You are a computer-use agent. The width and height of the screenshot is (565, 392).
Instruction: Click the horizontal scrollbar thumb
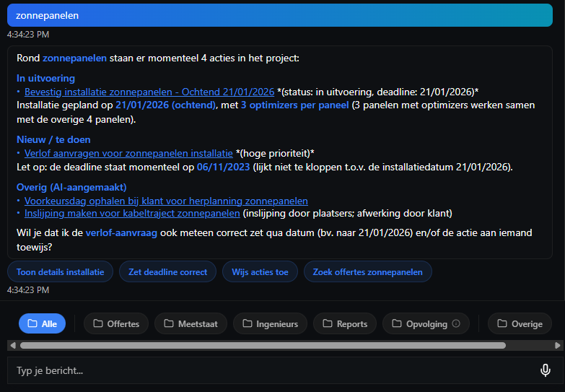click(263, 345)
